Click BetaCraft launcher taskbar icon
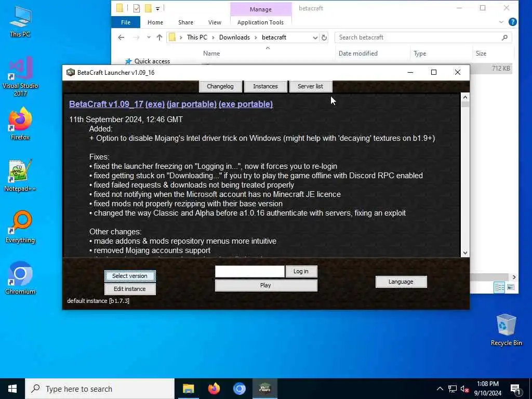Viewport: 532px width, 399px height. [264, 389]
